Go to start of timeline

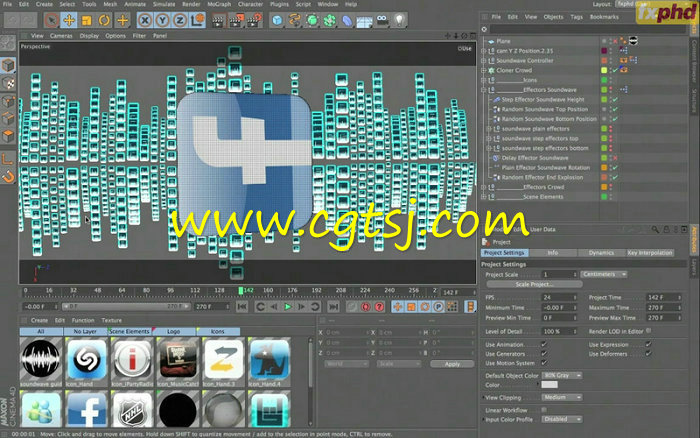[242, 307]
